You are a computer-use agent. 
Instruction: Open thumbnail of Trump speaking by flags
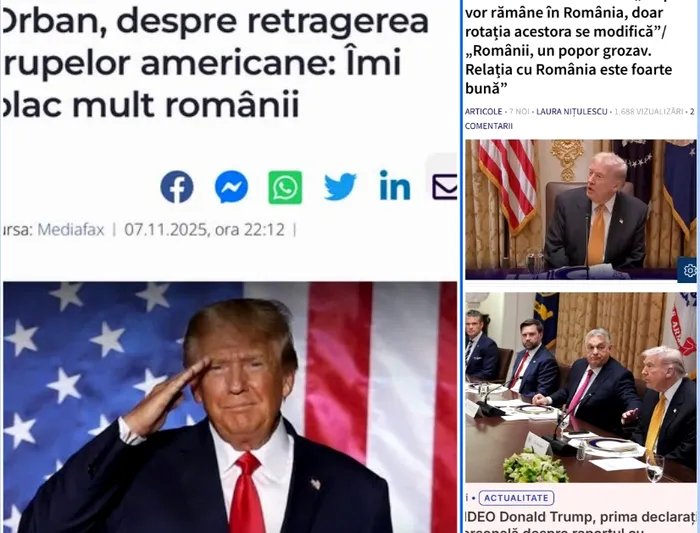tap(581, 210)
